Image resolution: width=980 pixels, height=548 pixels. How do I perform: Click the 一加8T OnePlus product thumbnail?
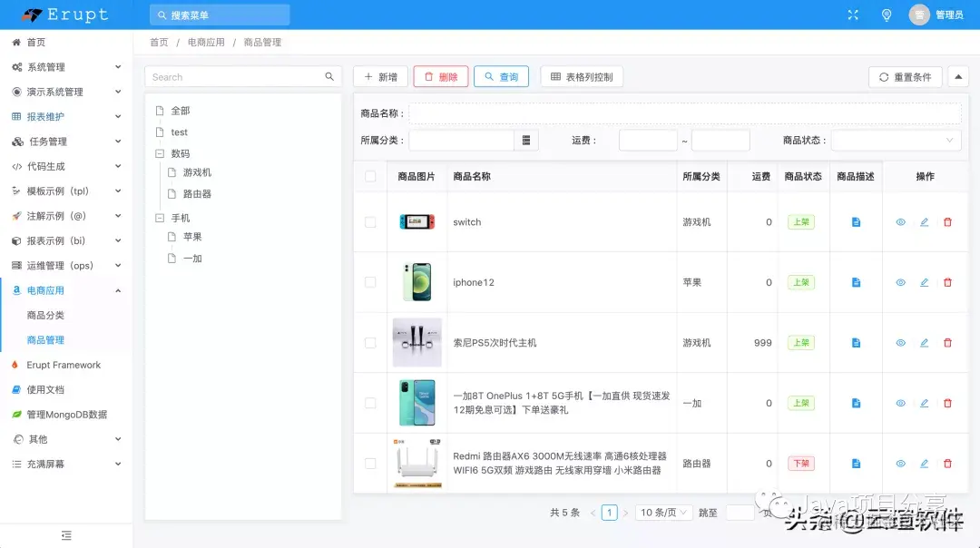pyautogui.click(x=416, y=402)
